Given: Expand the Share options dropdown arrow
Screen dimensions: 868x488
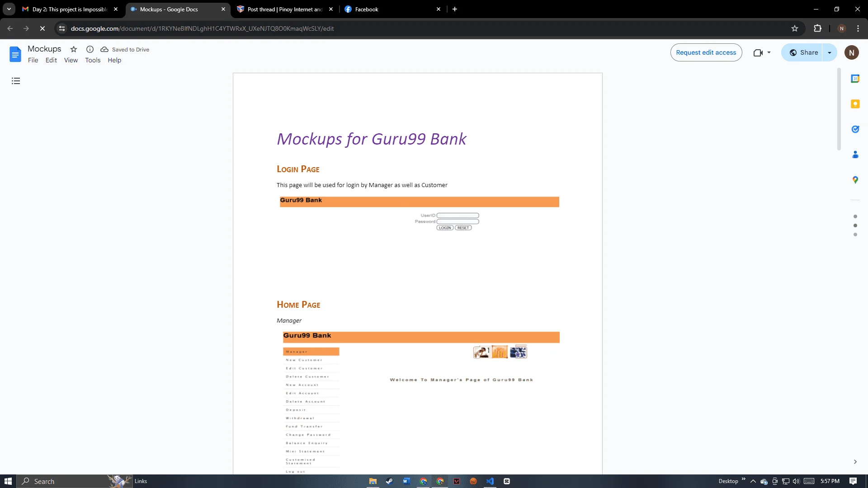Looking at the screenshot, I should [x=830, y=53].
